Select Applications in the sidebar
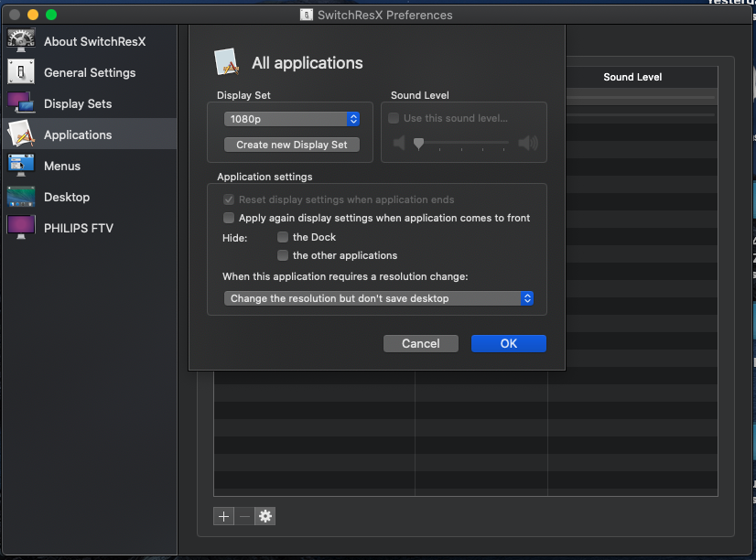 point(90,135)
